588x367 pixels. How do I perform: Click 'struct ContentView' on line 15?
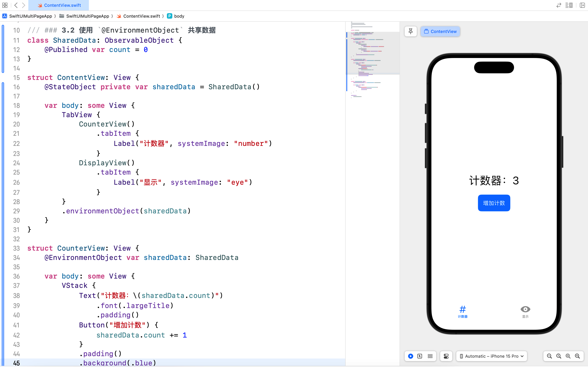click(66, 78)
